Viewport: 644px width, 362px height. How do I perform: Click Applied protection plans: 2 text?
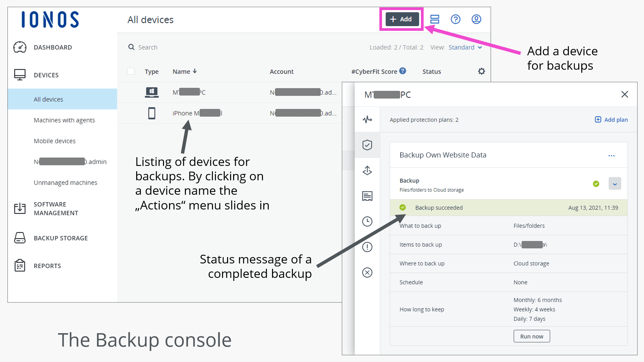424,120
